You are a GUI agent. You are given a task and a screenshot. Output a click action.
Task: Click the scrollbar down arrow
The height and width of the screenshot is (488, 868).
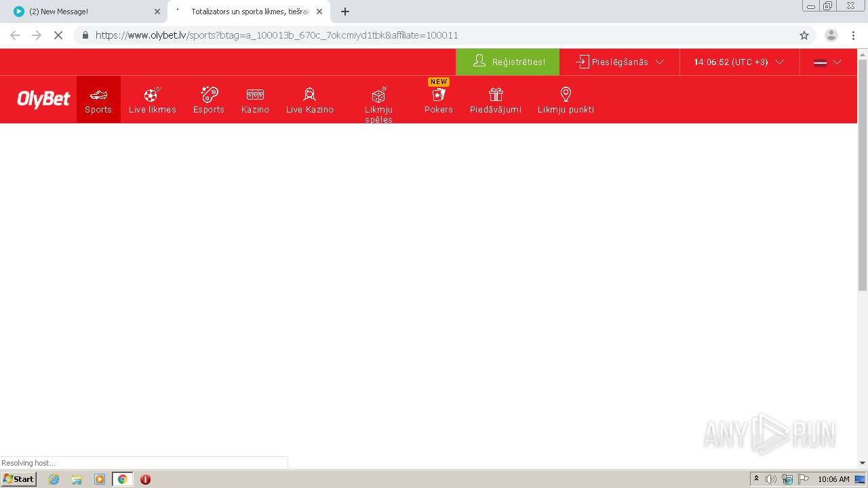[863, 463]
